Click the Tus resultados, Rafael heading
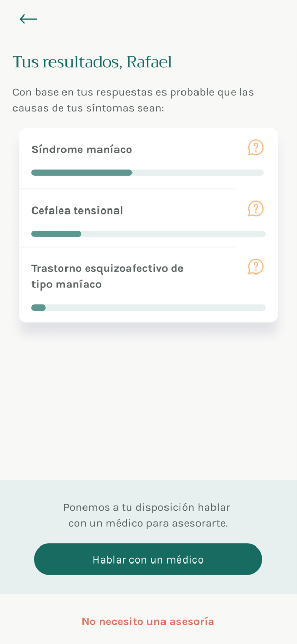 click(x=92, y=62)
